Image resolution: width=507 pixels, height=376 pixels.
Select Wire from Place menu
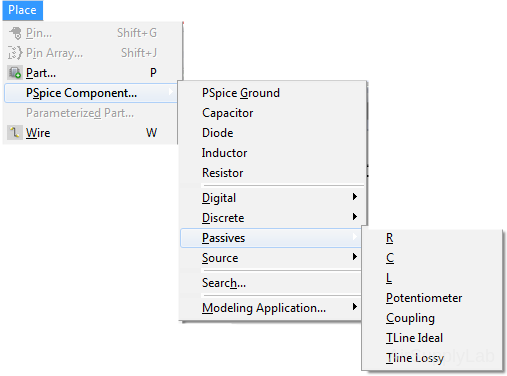tap(91, 133)
